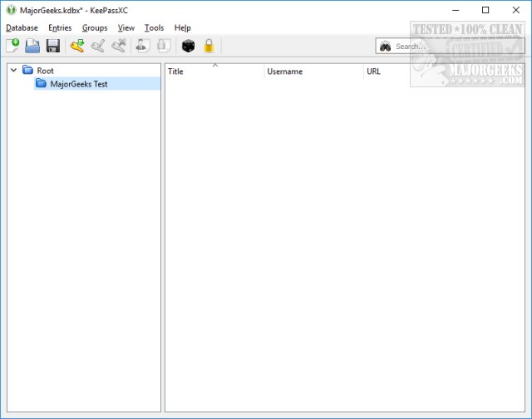532x419 pixels.
Task: Click into the Search input field
Action: tap(416, 47)
